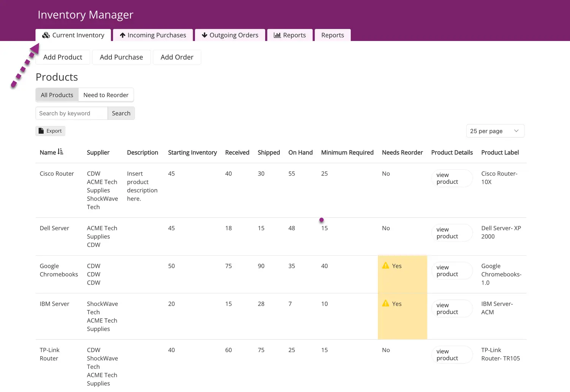Click the up arrow icon on Incoming Purchases
This screenshot has height=392, width=570.
pyautogui.click(x=122, y=35)
